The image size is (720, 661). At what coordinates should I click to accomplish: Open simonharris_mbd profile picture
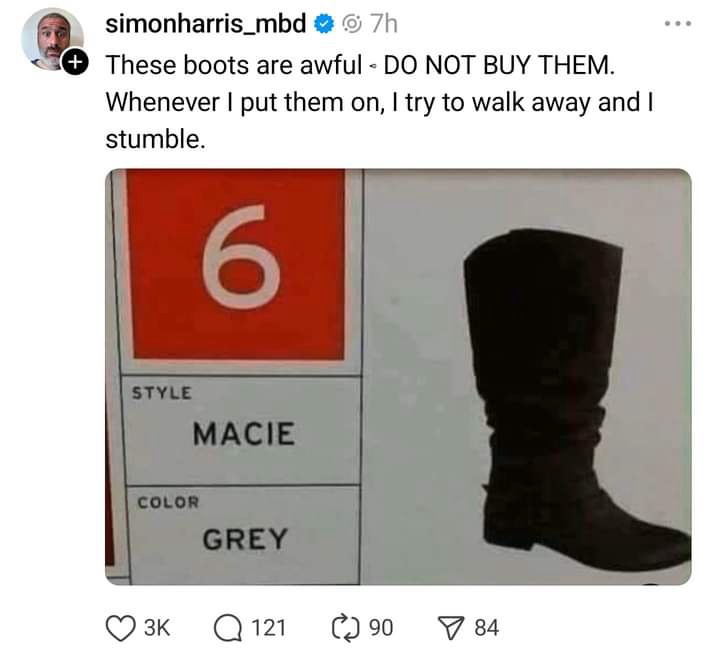point(52,39)
